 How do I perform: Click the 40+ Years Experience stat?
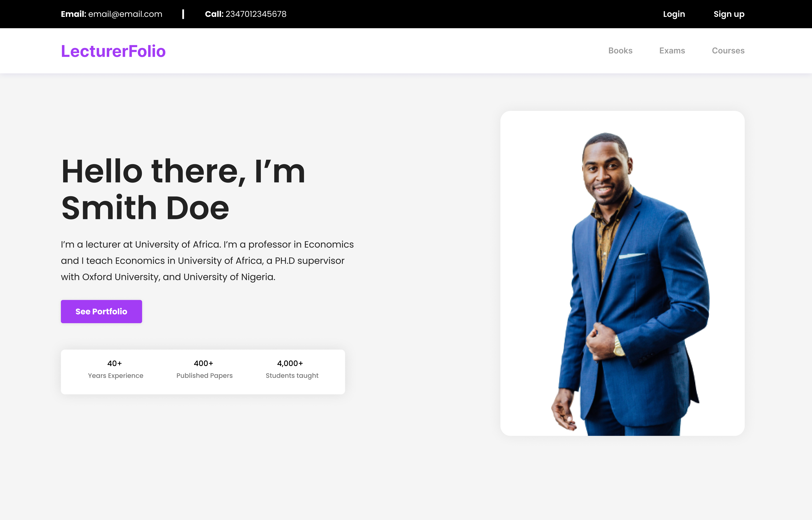(115, 369)
